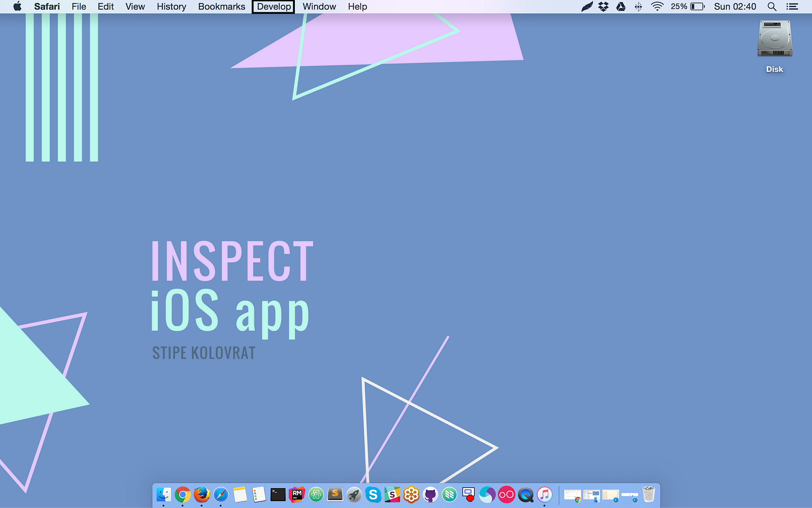The image size is (812, 508).
Task: Open the Trash in the Dock
Action: tap(649, 494)
